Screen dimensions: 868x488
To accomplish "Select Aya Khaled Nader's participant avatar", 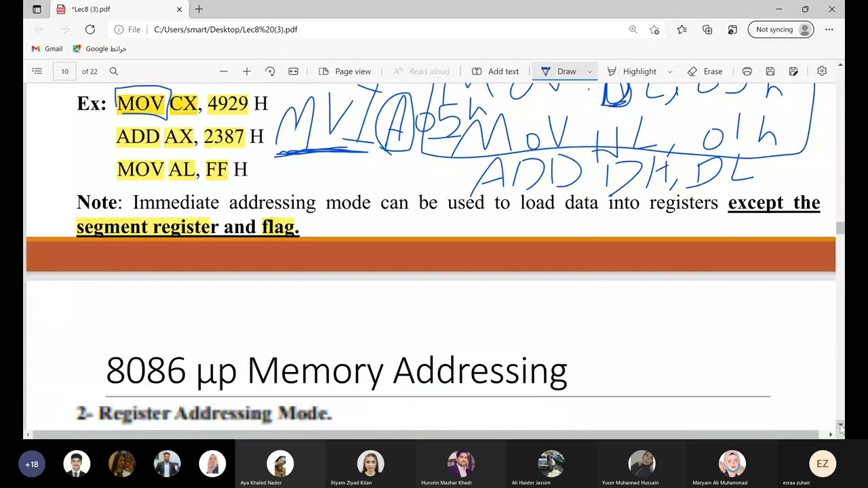I will 280,464.
